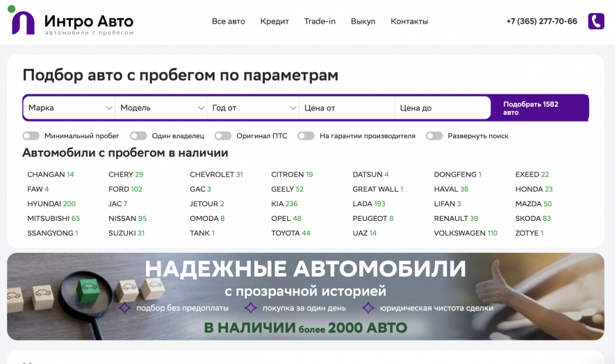Open GEELY 52 listings

click(288, 189)
